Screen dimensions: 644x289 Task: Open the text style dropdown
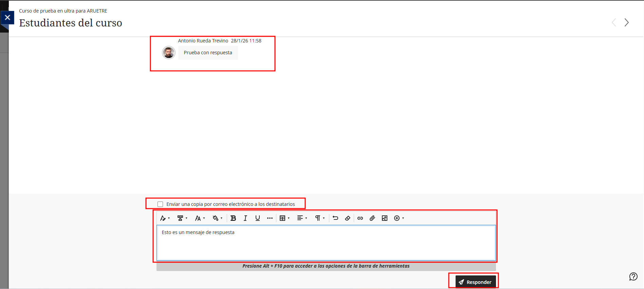coord(165,218)
